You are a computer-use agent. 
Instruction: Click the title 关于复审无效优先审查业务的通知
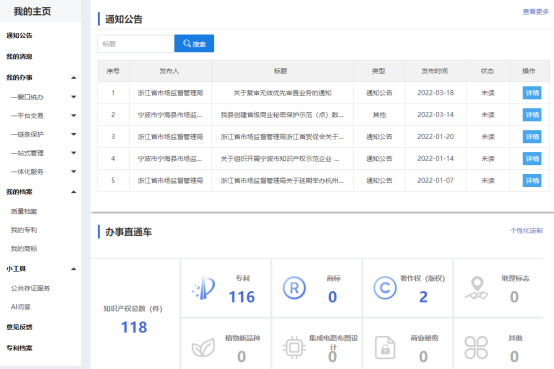click(282, 93)
